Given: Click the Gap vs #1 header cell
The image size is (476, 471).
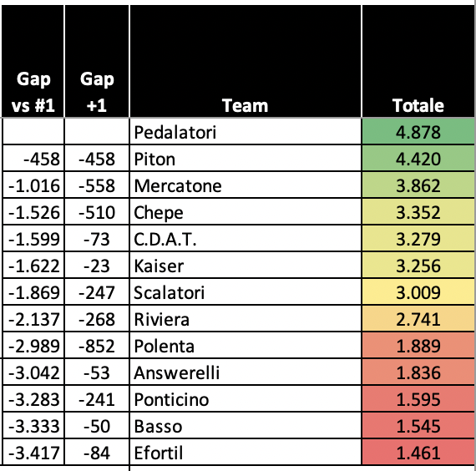Looking at the screenshot, I should tap(33, 61).
